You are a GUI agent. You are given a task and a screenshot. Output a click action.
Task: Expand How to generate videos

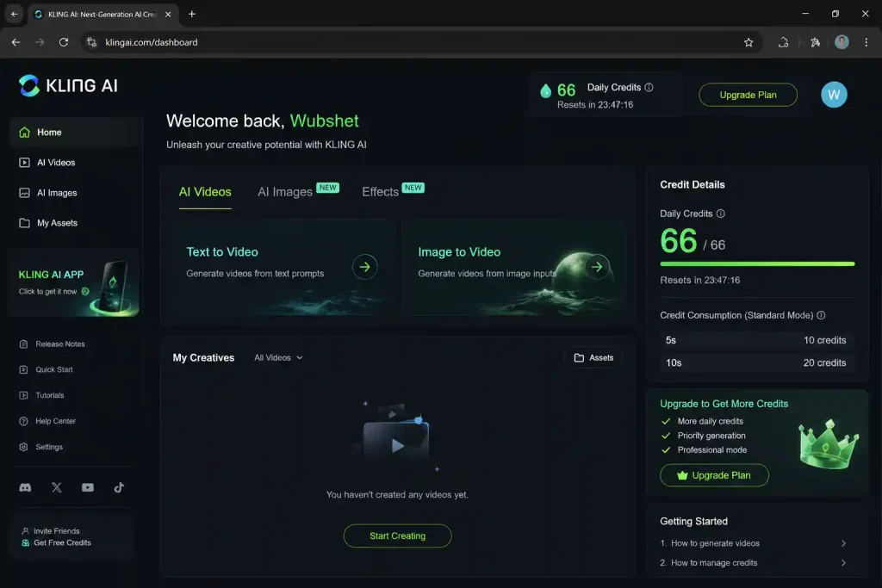(x=753, y=543)
